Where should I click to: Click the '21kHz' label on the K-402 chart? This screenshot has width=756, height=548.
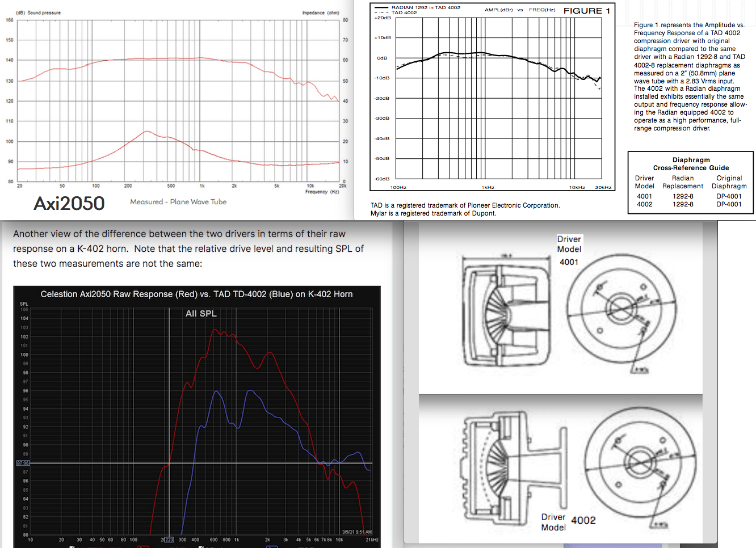[372, 539]
